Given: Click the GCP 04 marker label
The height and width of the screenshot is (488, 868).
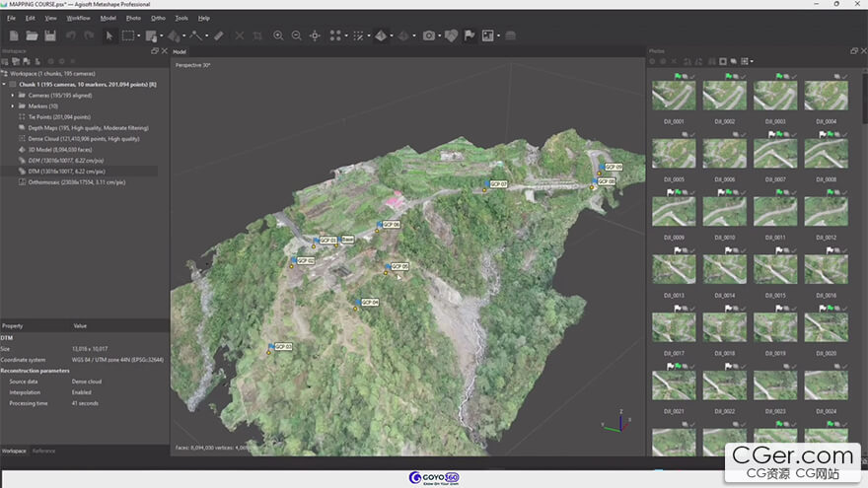Looking at the screenshot, I should 370,303.
